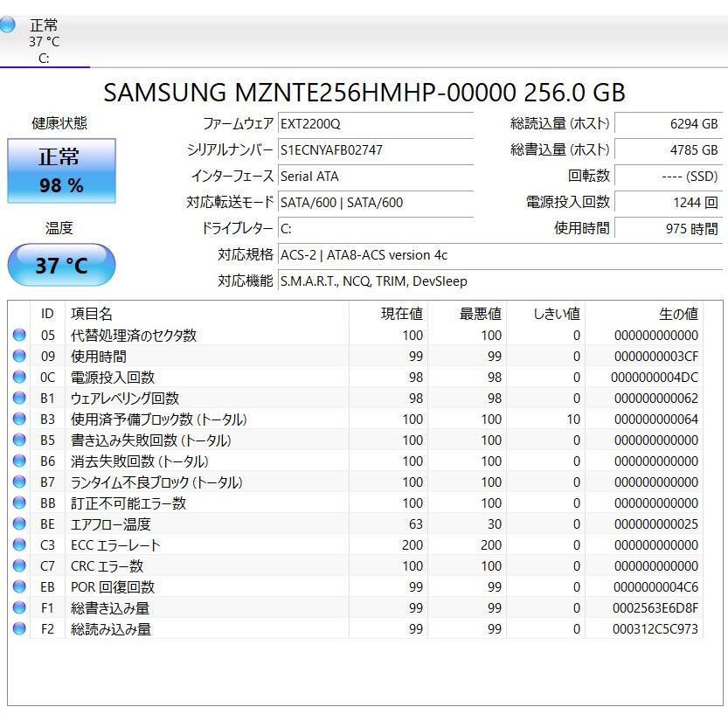Click the transfer mode field SATA/600 | SATA/600

tap(376, 203)
